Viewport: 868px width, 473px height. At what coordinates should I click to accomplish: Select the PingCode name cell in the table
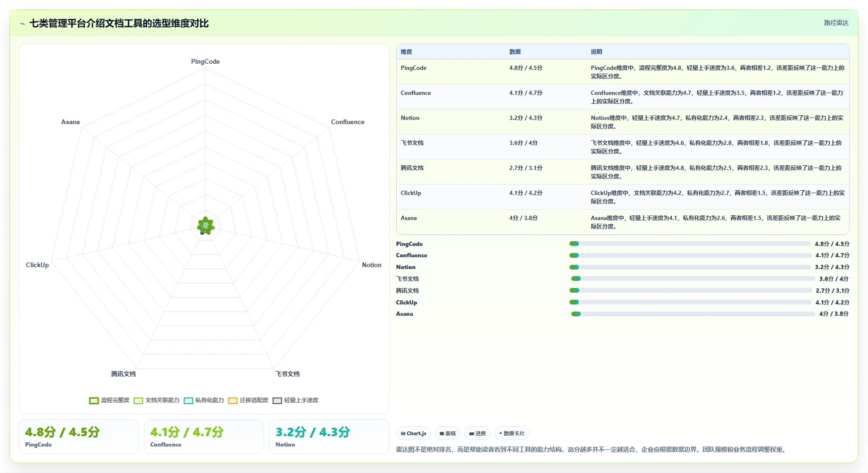(451, 72)
